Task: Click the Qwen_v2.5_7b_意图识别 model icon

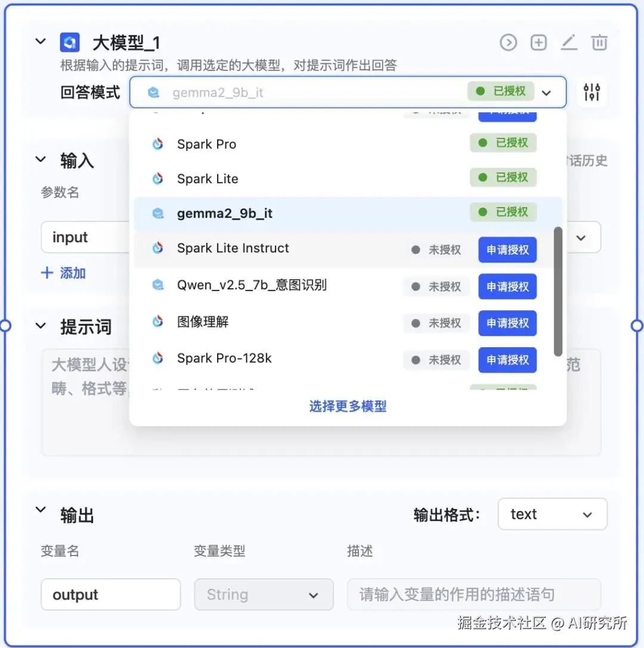Action: (x=157, y=286)
